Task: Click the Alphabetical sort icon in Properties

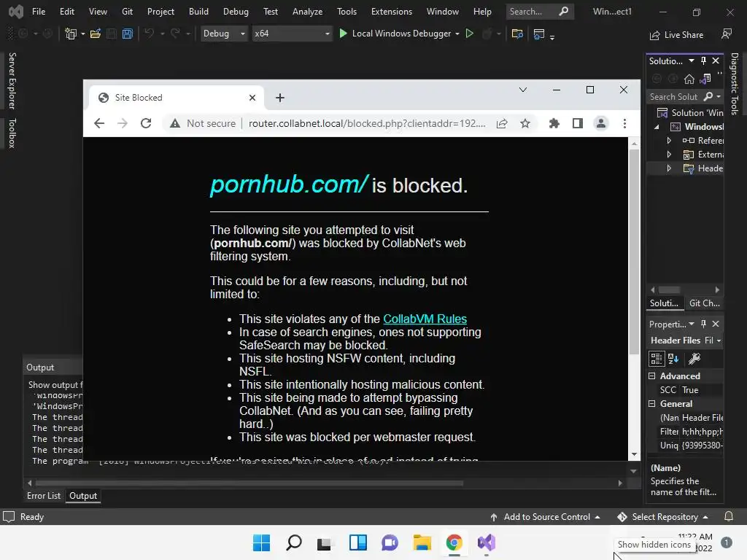Action: tap(673, 359)
